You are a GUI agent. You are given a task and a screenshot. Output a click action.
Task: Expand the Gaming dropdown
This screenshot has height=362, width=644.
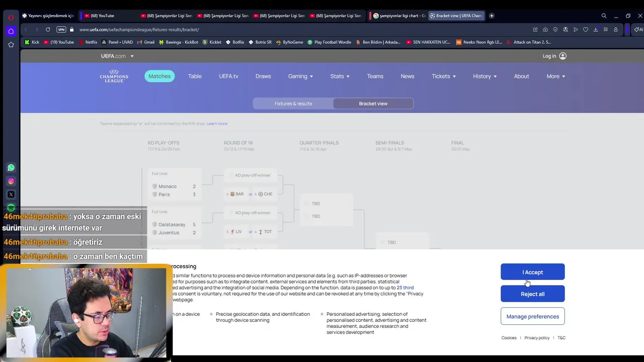(x=300, y=76)
